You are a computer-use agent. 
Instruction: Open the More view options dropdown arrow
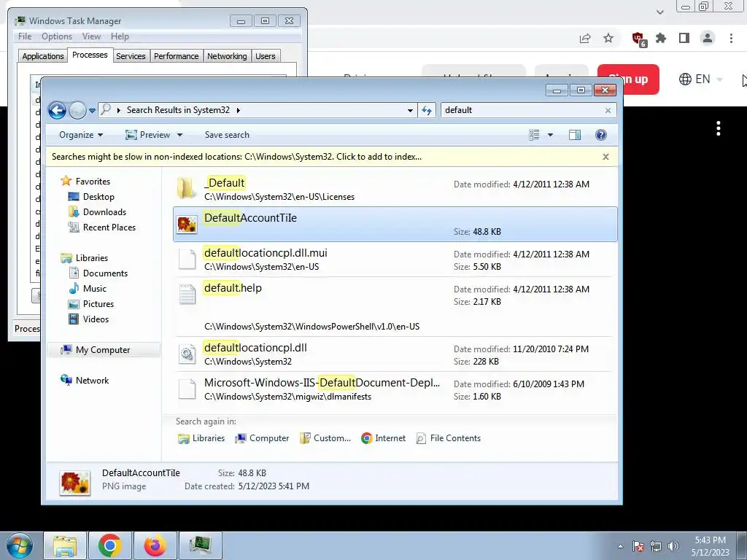tap(550, 135)
